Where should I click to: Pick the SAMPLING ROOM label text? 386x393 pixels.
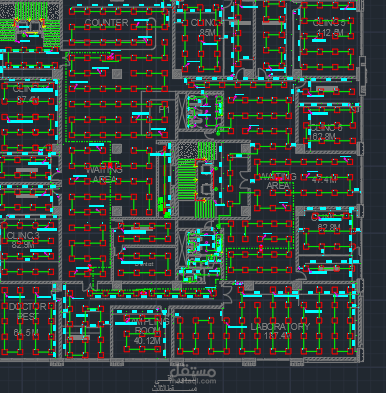(x=148, y=326)
